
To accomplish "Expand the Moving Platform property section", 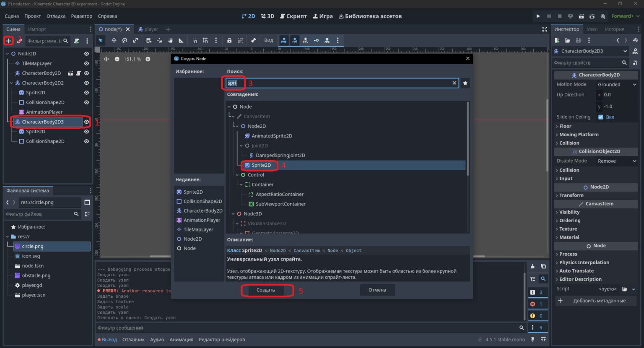I will pyautogui.click(x=596, y=135).
